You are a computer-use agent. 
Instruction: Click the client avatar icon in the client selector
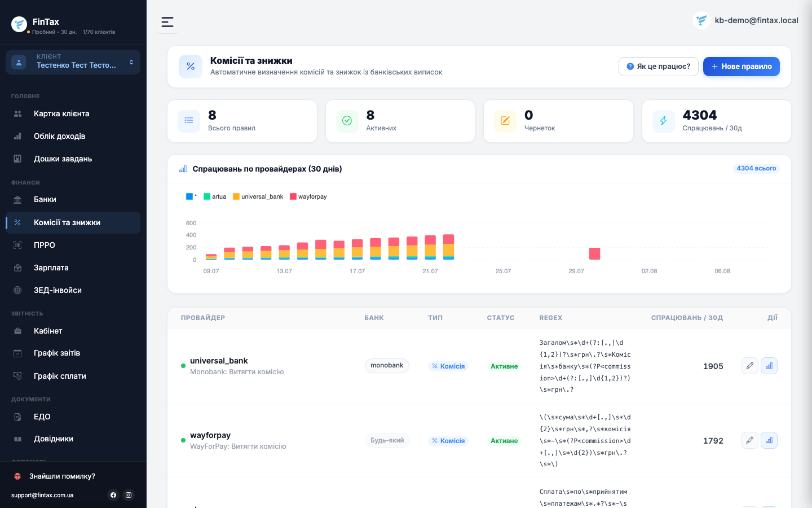(19, 62)
